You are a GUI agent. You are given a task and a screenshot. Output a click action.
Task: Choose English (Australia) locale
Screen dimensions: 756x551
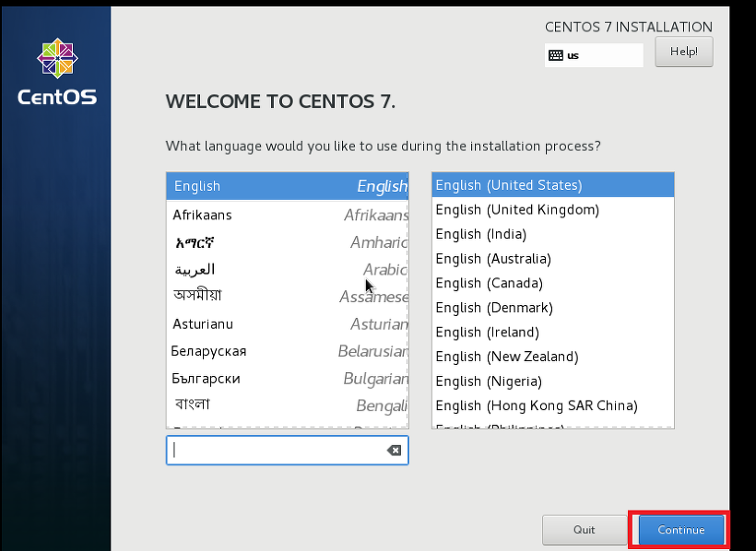553,259
